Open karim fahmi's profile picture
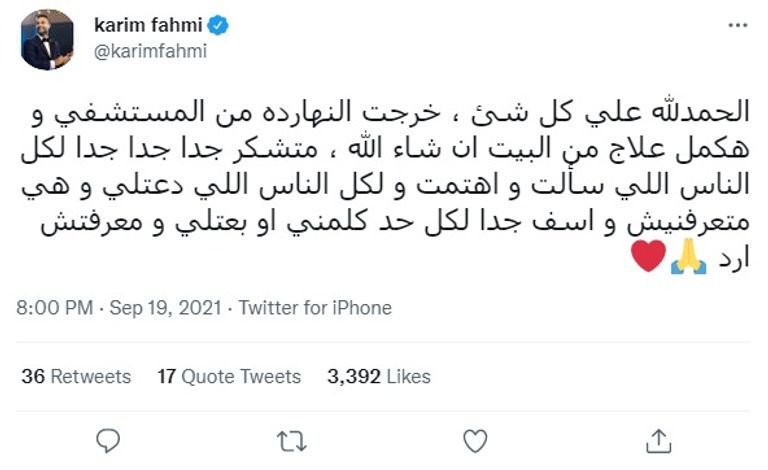 pos(47,39)
